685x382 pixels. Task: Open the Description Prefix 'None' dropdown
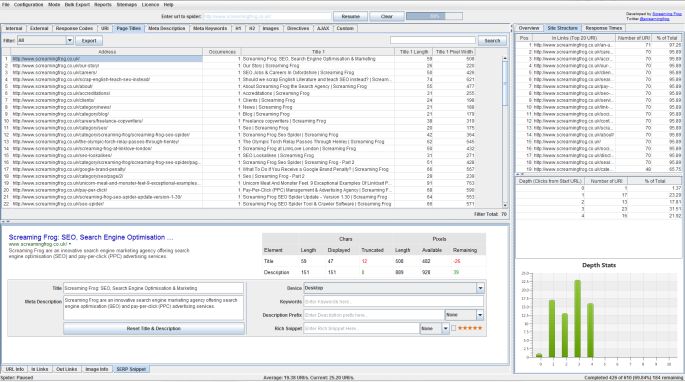(464, 315)
